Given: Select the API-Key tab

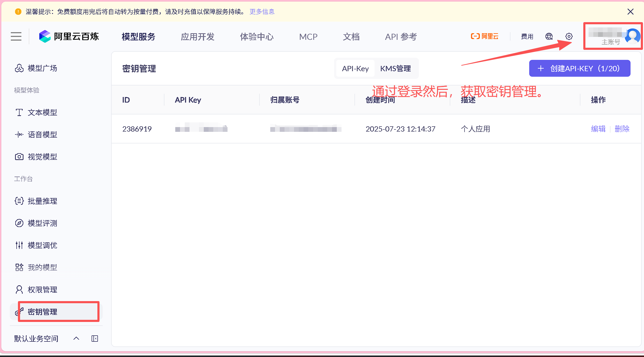Looking at the screenshot, I should [x=355, y=69].
